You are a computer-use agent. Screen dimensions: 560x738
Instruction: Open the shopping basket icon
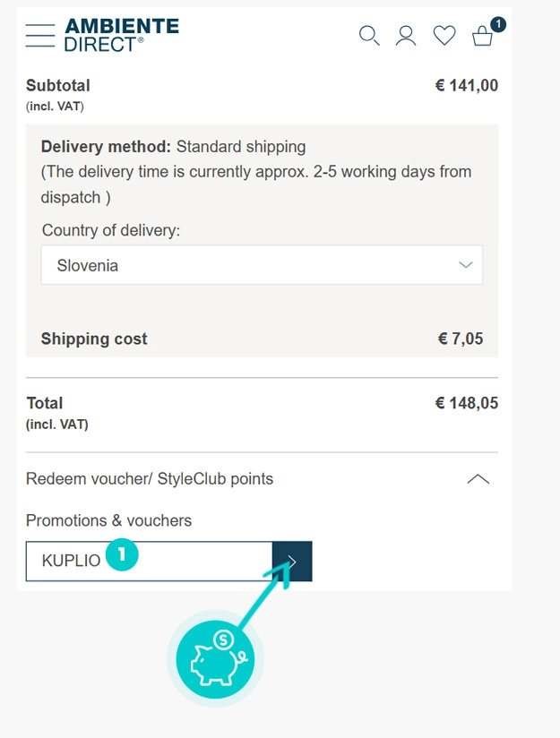482,37
